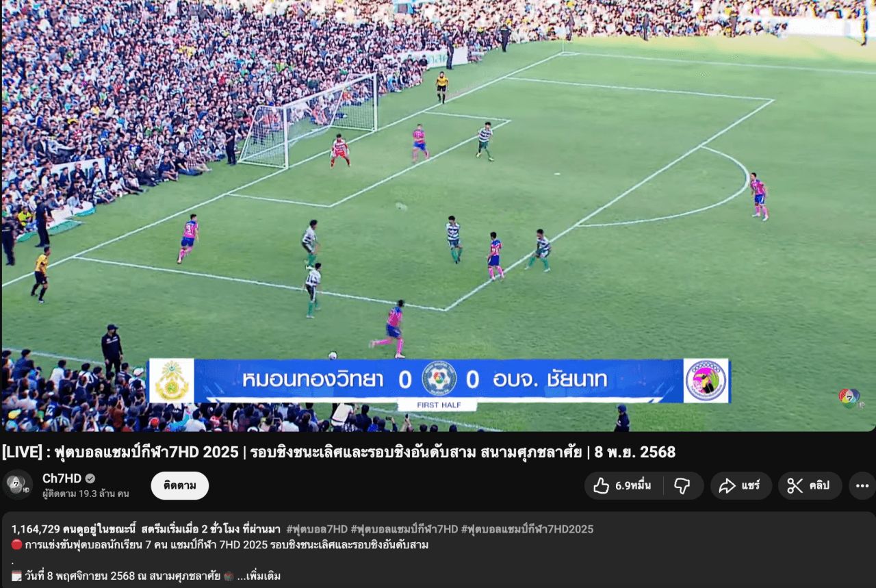The width and height of the screenshot is (876, 588).
Task: Dislike the video with thumbs-down icon
Action: click(x=682, y=485)
